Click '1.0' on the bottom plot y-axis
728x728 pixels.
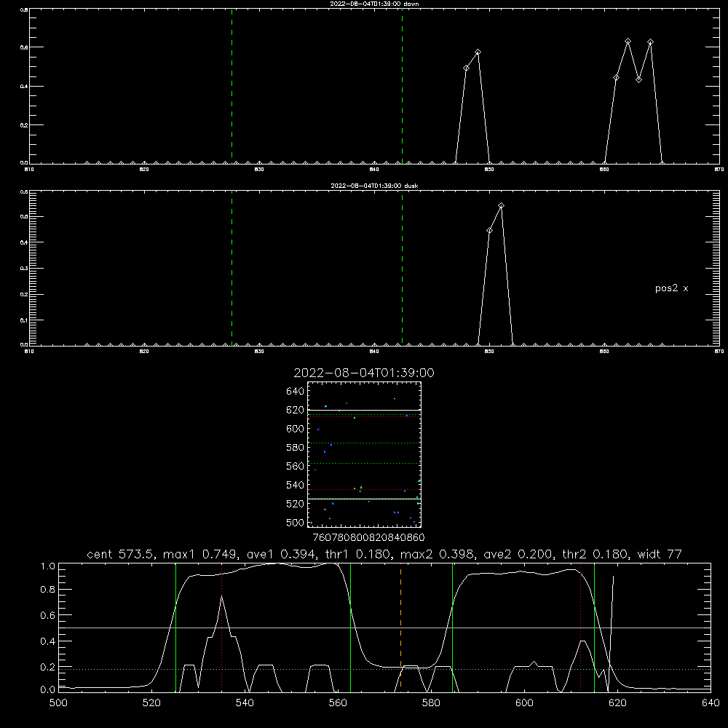pyautogui.click(x=48, y=566)
